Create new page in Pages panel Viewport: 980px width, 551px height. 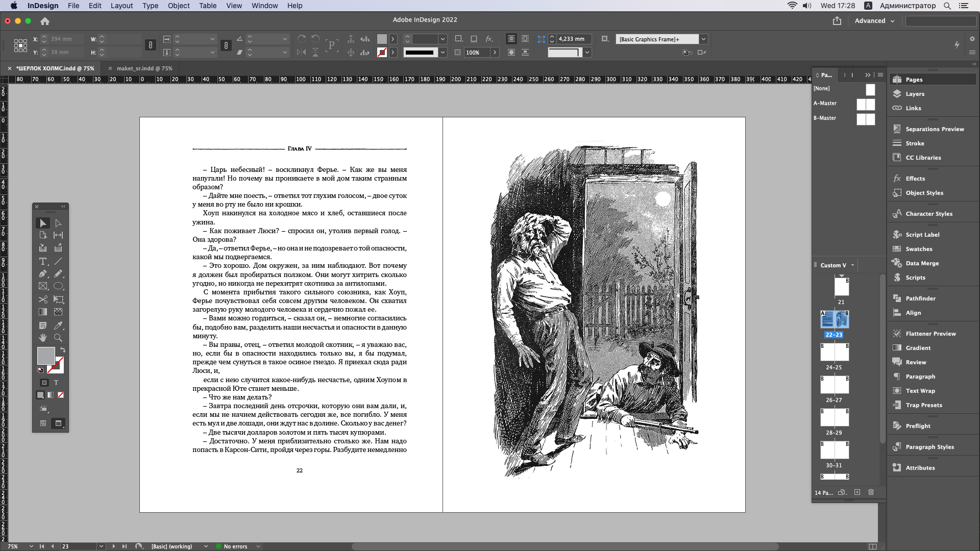857,492
